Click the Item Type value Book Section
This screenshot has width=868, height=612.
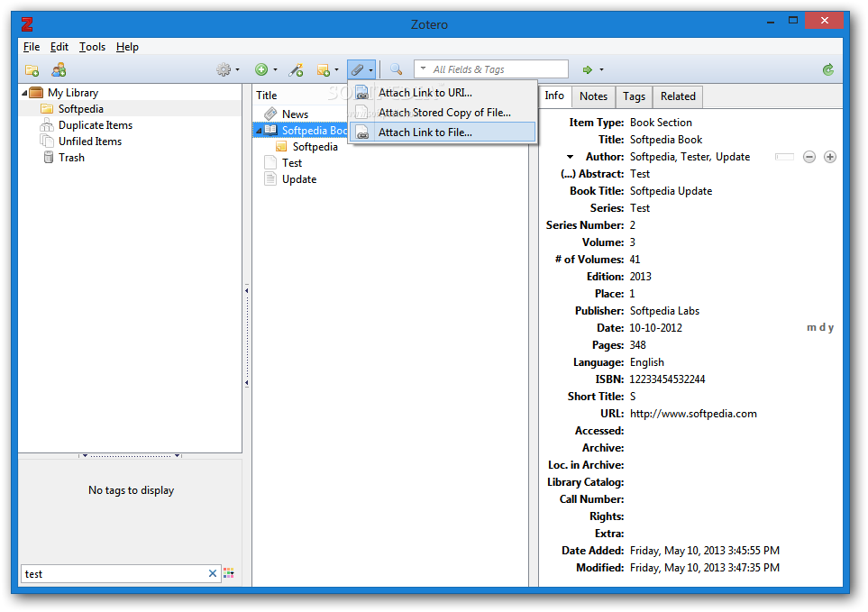[661, 123]
